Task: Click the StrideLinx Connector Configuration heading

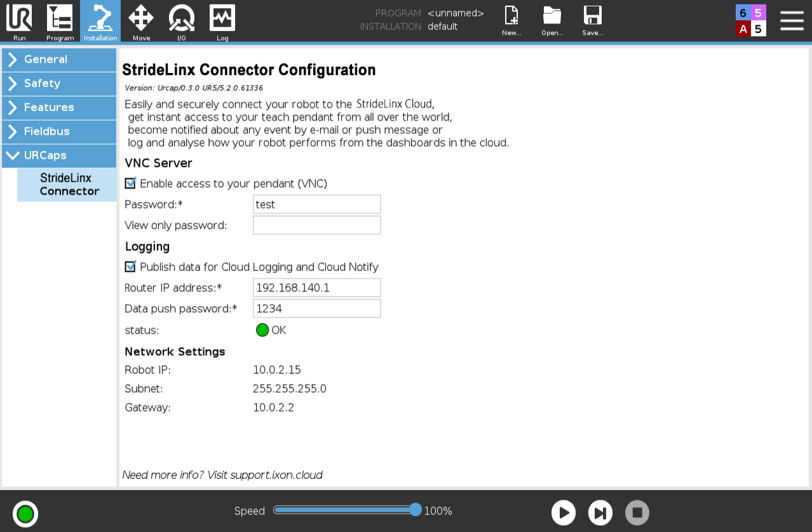Action: 249,70
